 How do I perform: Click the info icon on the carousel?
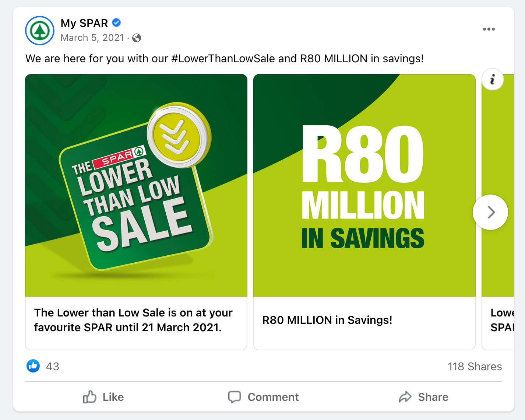tap(492, 79)
